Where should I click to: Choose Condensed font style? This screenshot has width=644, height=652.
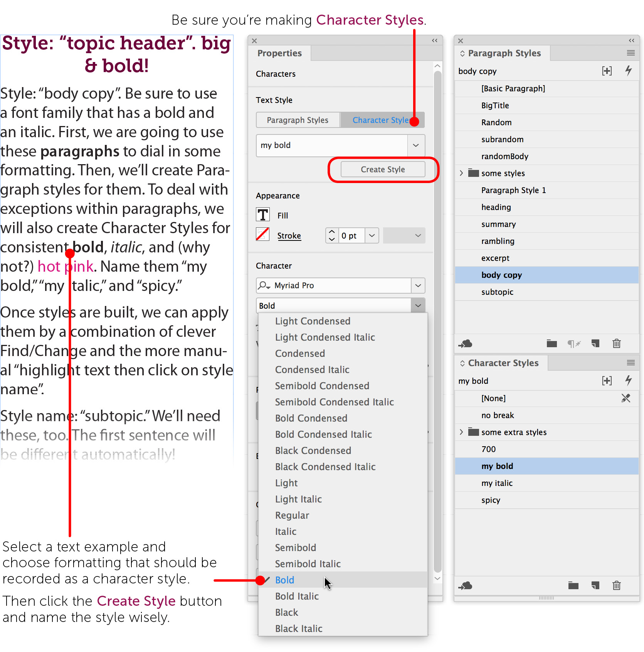pyautogui.click(x=343, y=353)
